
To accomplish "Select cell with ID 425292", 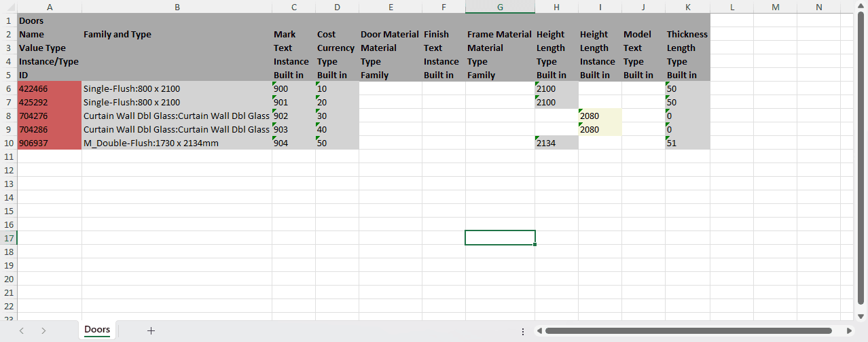I will [50, 102].
